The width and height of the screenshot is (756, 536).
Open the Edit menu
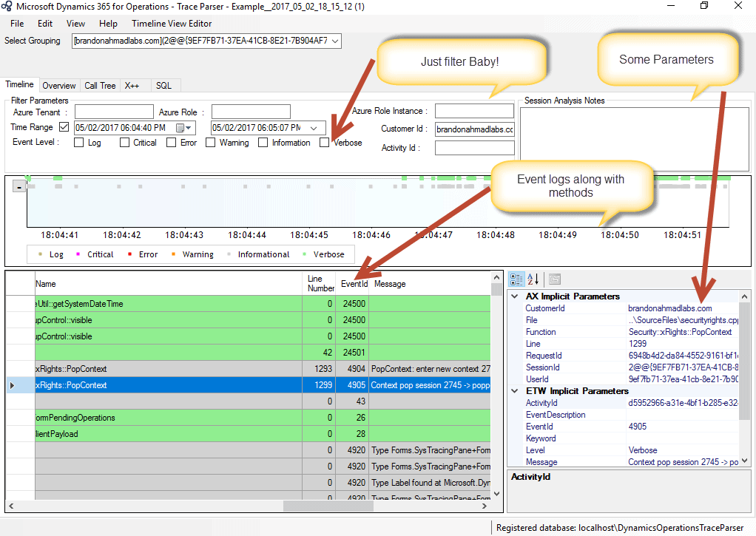coord(45,23)
